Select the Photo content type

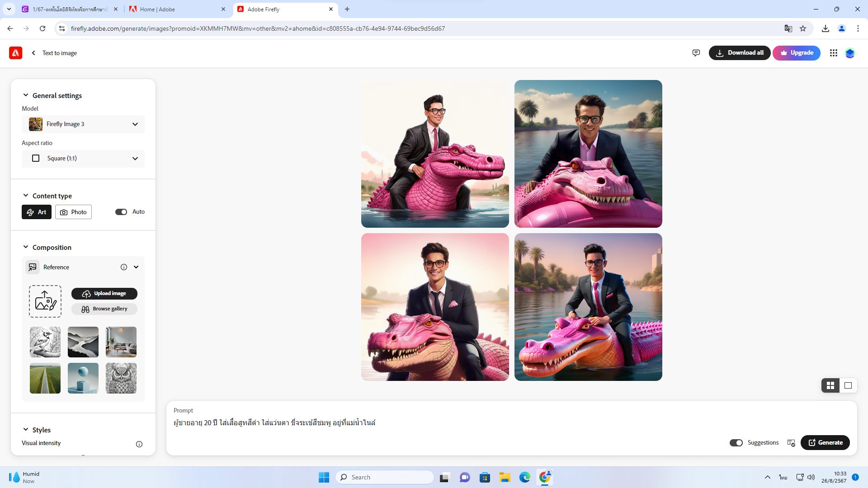point(73,212)
